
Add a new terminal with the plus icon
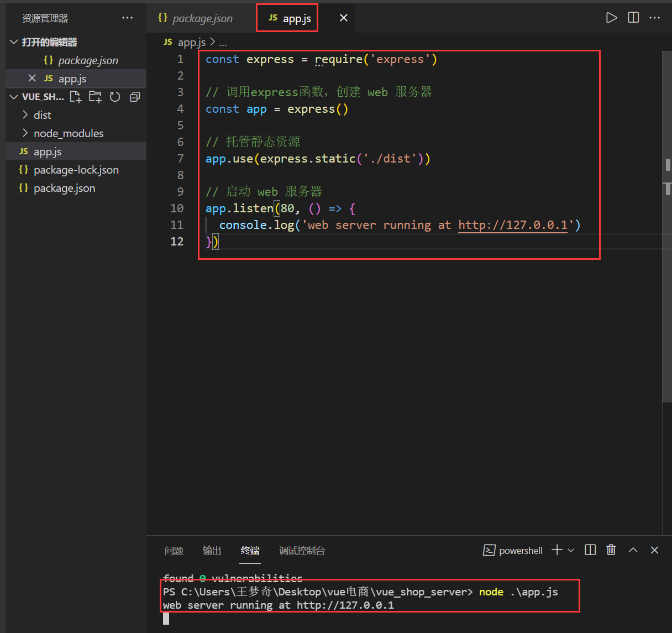557,550
